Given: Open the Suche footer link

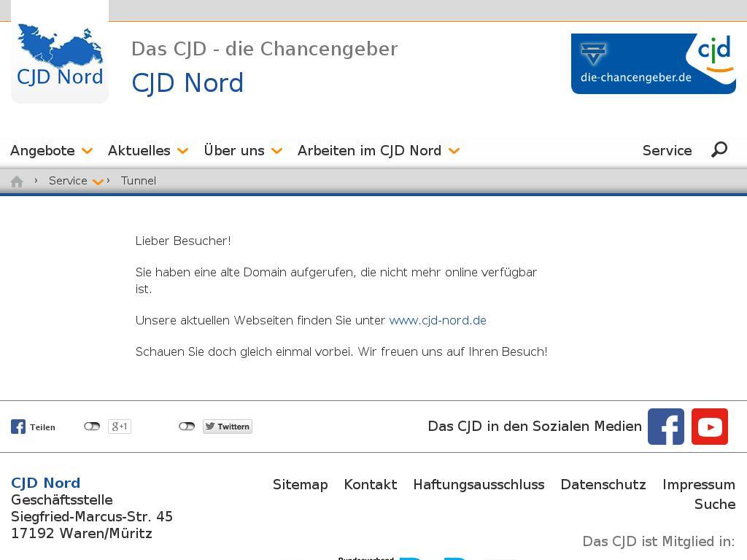Looking at the screenshot, I should pos(715,504).
